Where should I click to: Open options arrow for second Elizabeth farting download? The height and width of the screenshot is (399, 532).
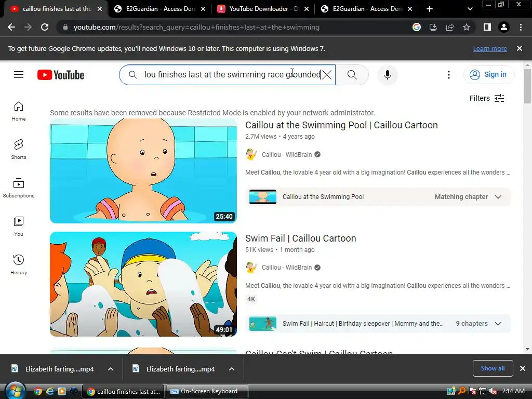(232, 369)
